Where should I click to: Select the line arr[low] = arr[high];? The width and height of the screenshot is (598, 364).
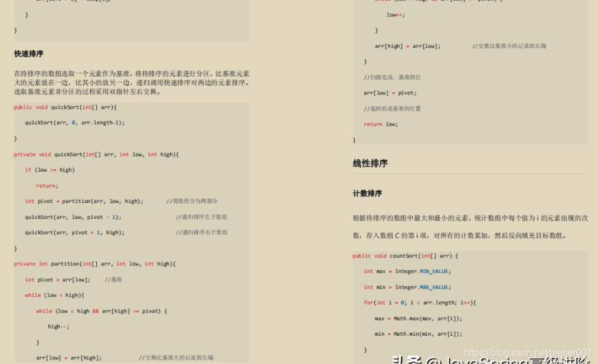click(69, 358)
